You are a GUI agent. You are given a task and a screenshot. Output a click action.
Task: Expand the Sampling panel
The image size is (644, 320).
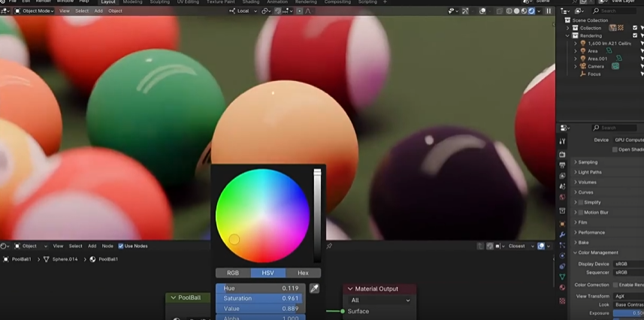tap(588, 162)
